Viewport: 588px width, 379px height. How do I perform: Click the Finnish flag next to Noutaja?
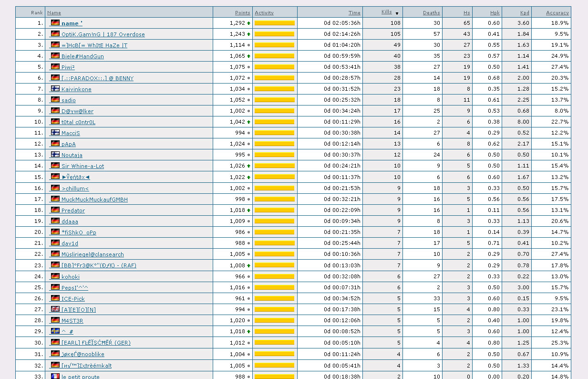click(55, 155)
